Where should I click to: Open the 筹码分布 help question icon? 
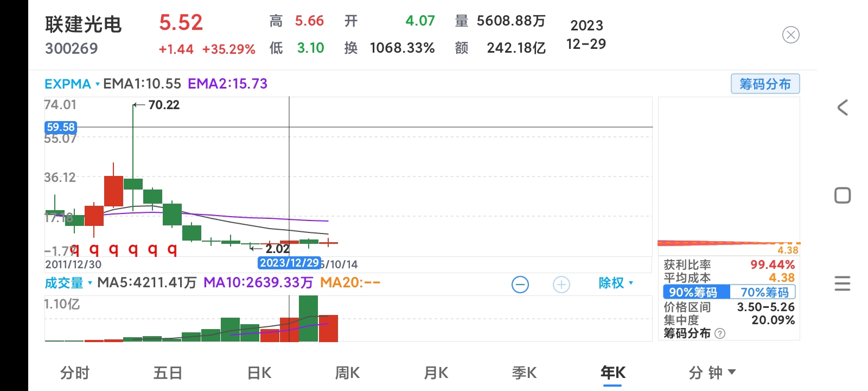click(x=720, y=333)
